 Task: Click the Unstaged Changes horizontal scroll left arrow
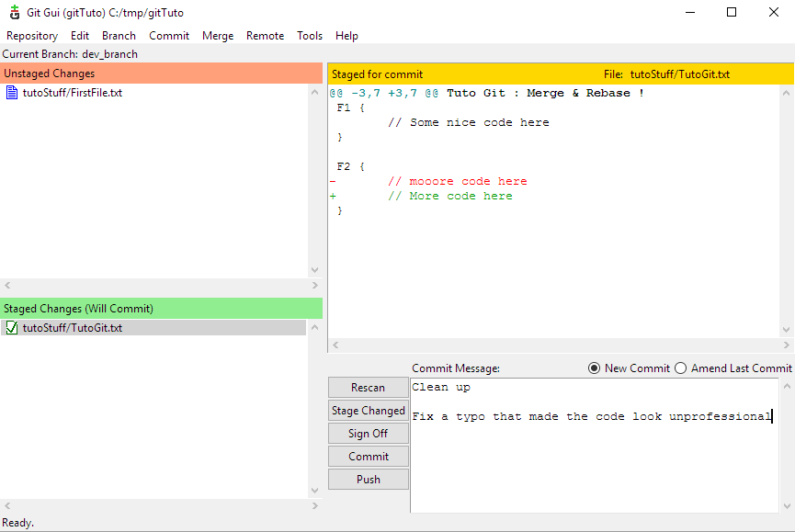click(7, 285)
